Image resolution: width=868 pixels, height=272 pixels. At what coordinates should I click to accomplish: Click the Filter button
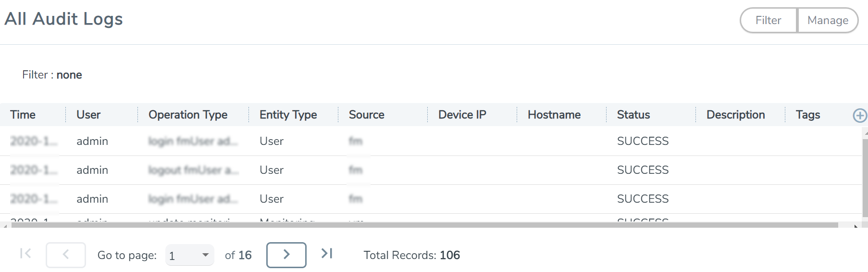click(x=768, y=20)
